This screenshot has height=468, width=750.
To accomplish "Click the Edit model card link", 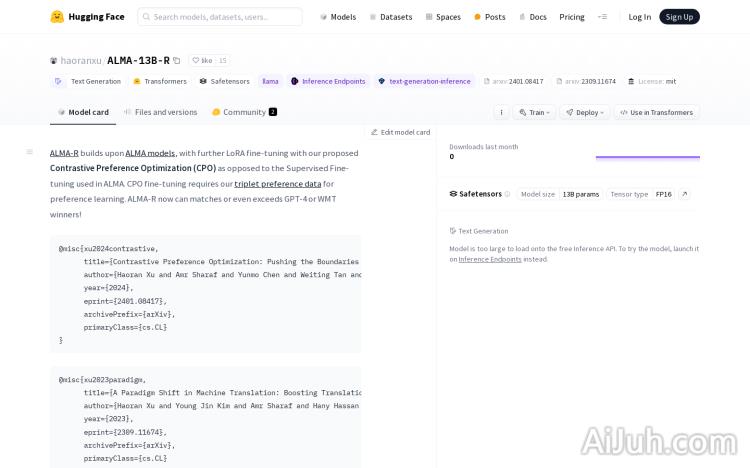I will click(x=400, y=132).
